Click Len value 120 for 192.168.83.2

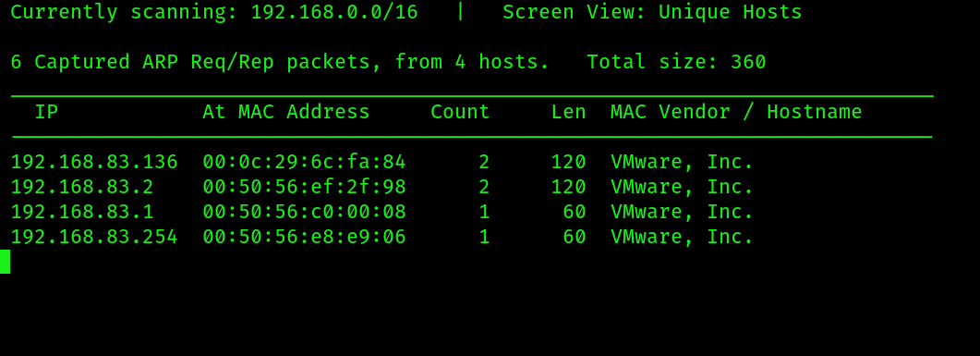pyautogui.click(x=569, y=187)
